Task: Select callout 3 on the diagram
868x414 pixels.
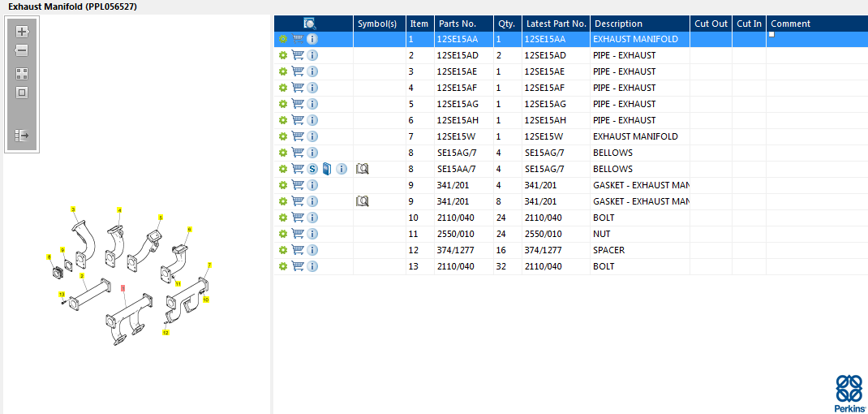Action: [x=72, y=209]
